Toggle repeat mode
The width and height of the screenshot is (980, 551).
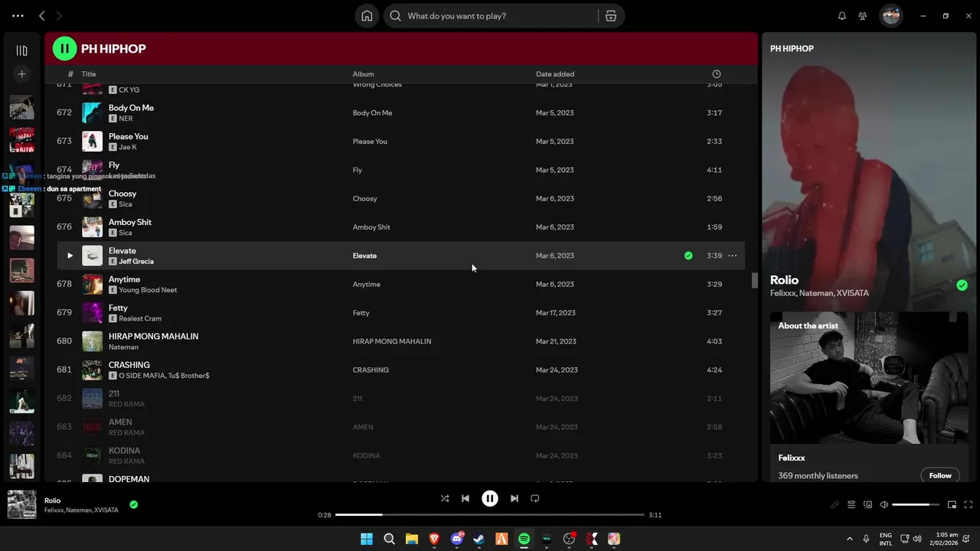535,498
